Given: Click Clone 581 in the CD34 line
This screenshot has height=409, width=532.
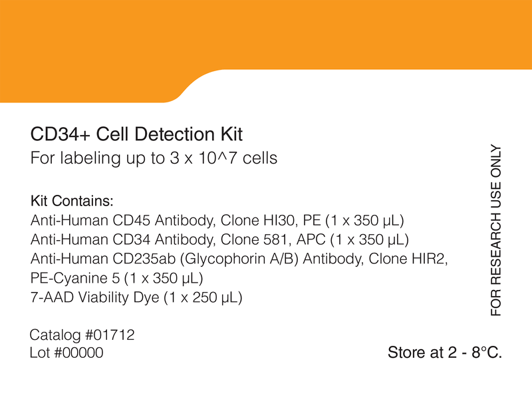Looking at the screenshot, I should click(x=256, y=239).
